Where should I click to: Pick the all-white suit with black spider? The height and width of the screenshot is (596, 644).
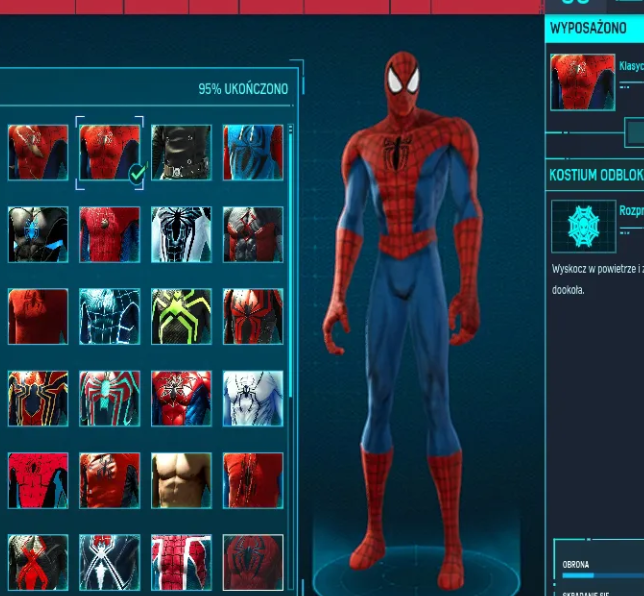253,398
